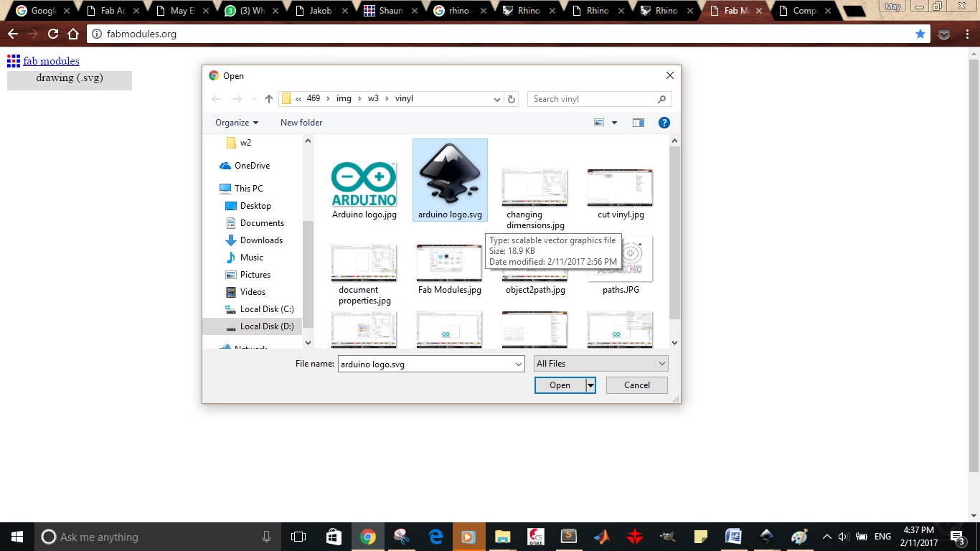Viewport: 980px width, 551px height.
Task: Open Music in the navigation pane
Action: point(245,258)
